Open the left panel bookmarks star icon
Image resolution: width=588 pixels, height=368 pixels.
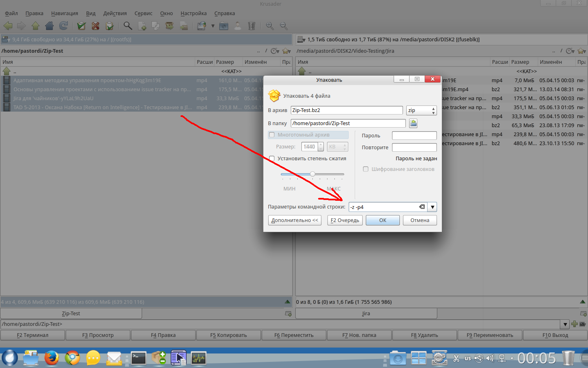pos(287,51)
